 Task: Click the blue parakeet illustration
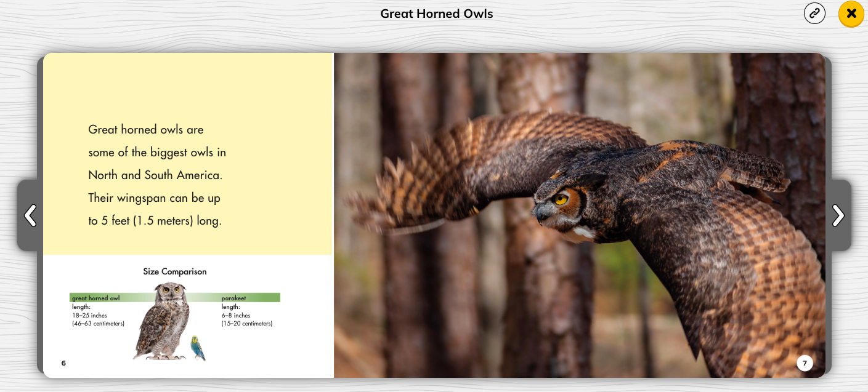[x=198, y=348]
